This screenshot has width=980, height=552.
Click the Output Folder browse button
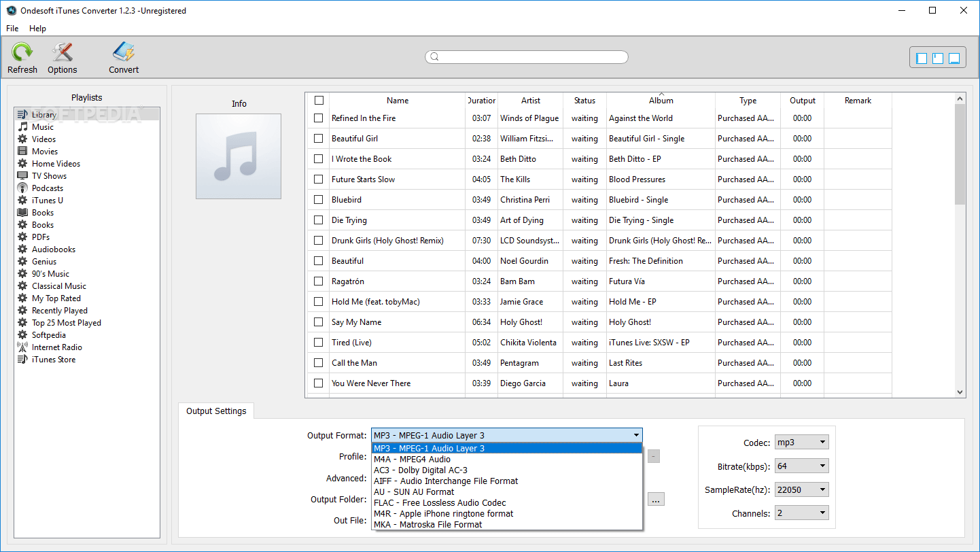click(x=656, y=499)
